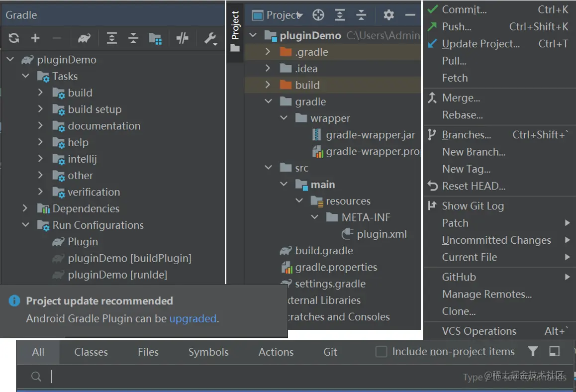Choose Update Project... menu entry
This screenshot has height=392, width=576.
click(x=499, y=44)
